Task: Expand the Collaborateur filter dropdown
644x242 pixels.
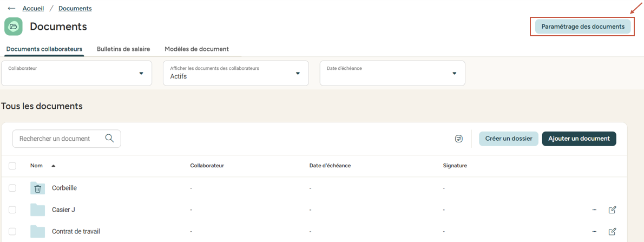Action: click(x=141, y=73)
